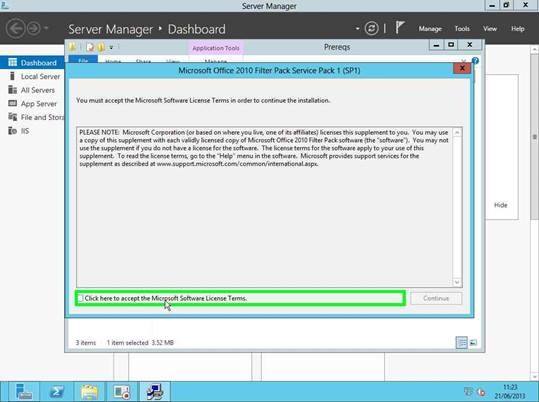The image size is (539, 402).
Task: Go forward in Server Manager navigation
Action: pos(34,29)
